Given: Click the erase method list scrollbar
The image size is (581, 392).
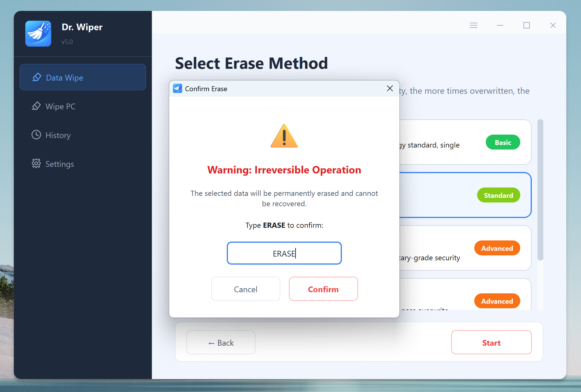Looking at the screenshot, I should [x=540, y=190].
